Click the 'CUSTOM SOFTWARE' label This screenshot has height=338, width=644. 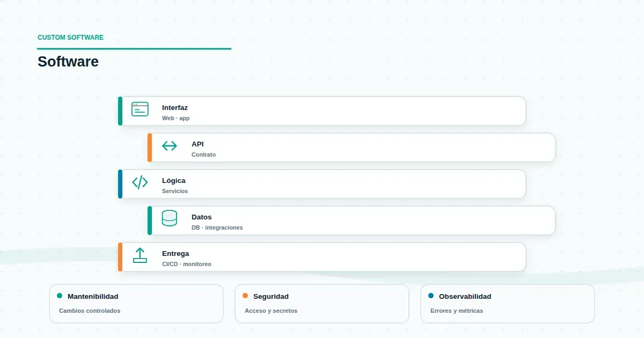tap(71, 38)
